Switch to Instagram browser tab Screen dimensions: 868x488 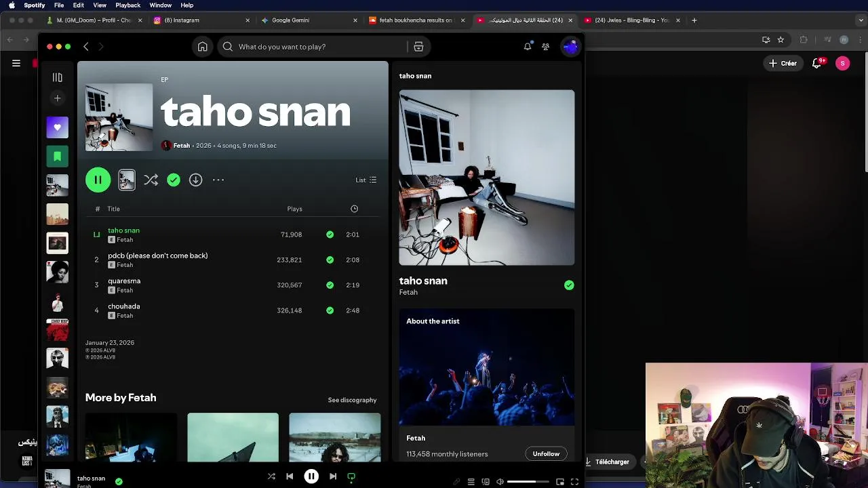pos(201,20)
